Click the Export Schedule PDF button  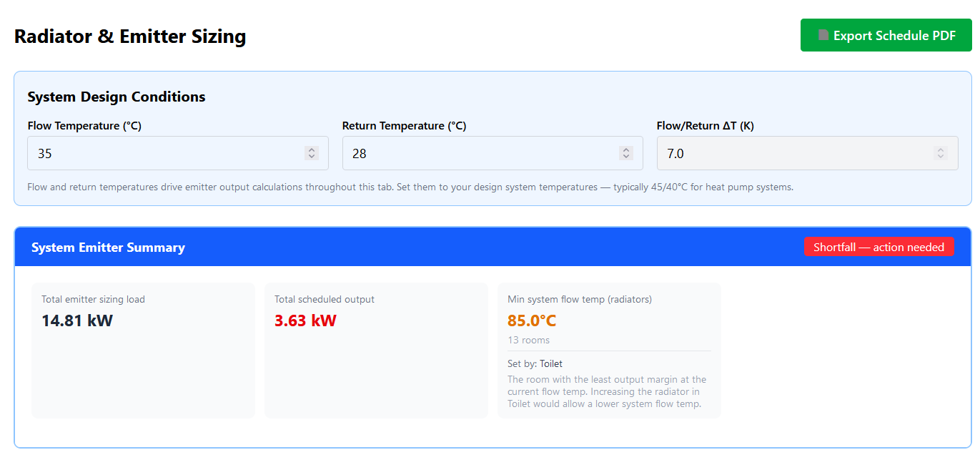[x=886, y=36]
